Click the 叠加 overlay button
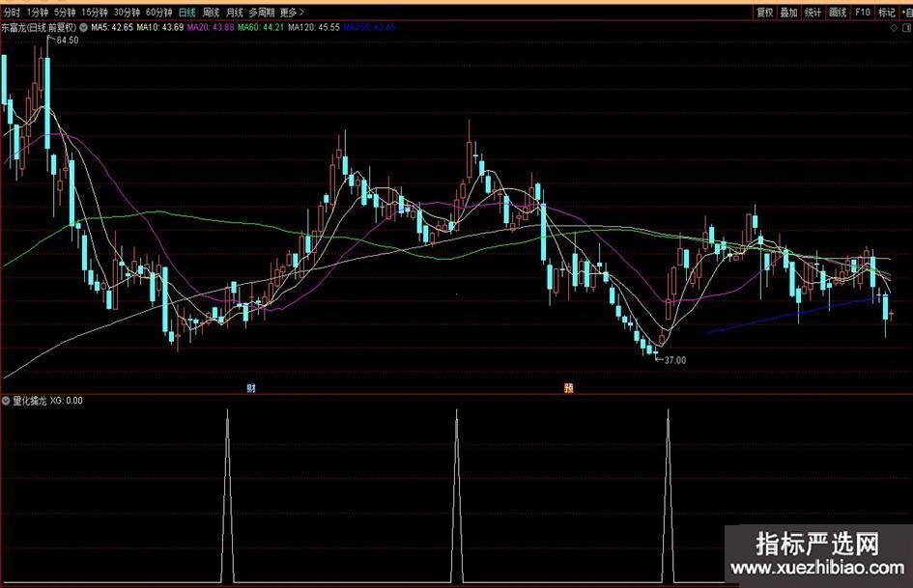The width and height of the screenshot is (913, 588). 788,13
